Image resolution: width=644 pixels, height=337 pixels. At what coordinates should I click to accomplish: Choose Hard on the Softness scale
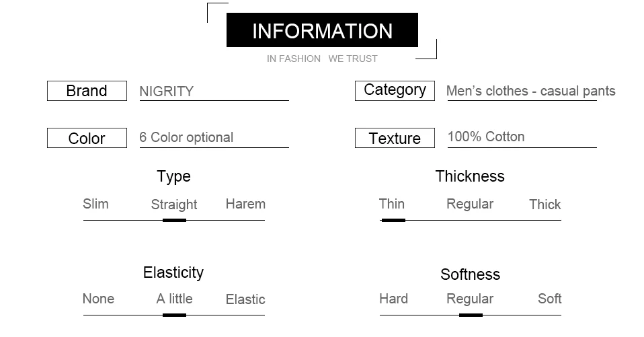coord(393,299)
